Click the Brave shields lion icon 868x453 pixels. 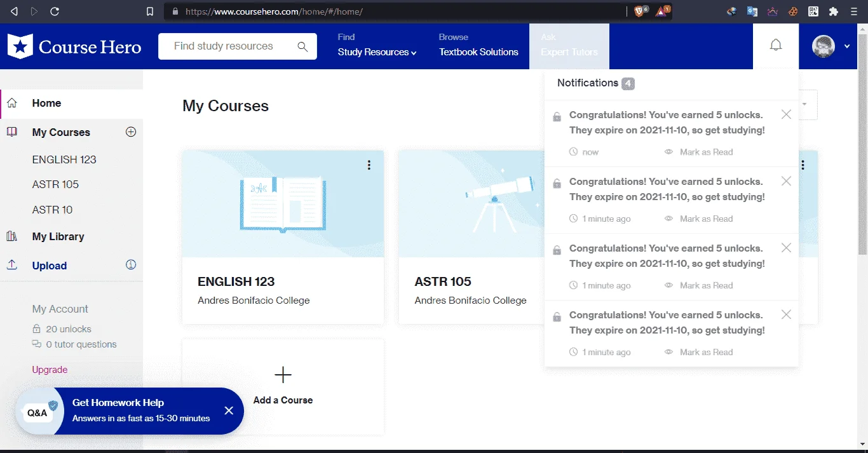[x=641, y=11]
